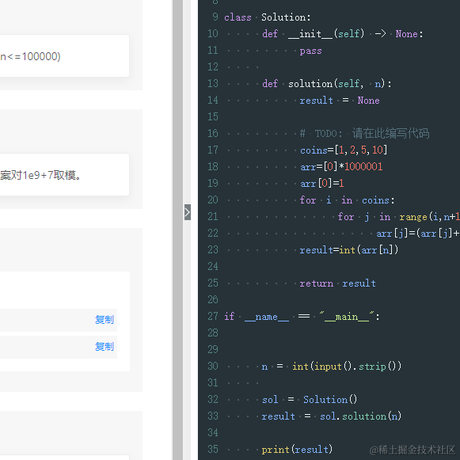Place cursor on 'def solution(self, n):'
Viewport: 460px width, 460px height.
click(x=327, y=84)
